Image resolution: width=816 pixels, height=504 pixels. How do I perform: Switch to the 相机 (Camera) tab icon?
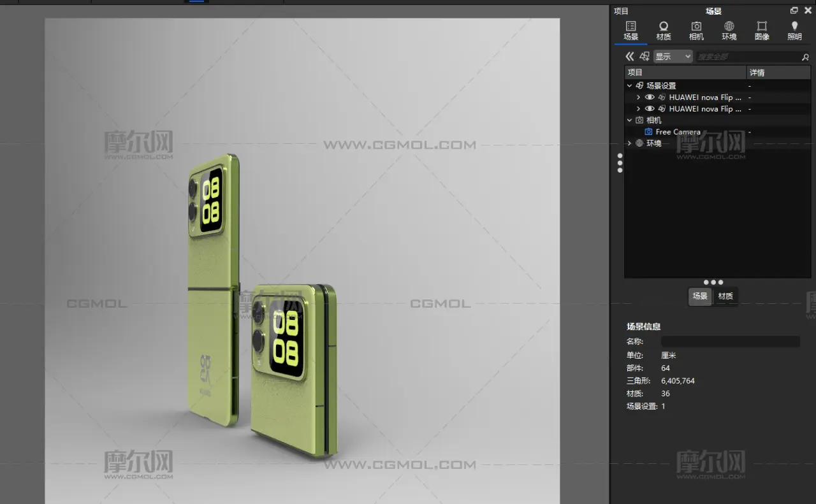pyautogui.click(x=696, y=30)
